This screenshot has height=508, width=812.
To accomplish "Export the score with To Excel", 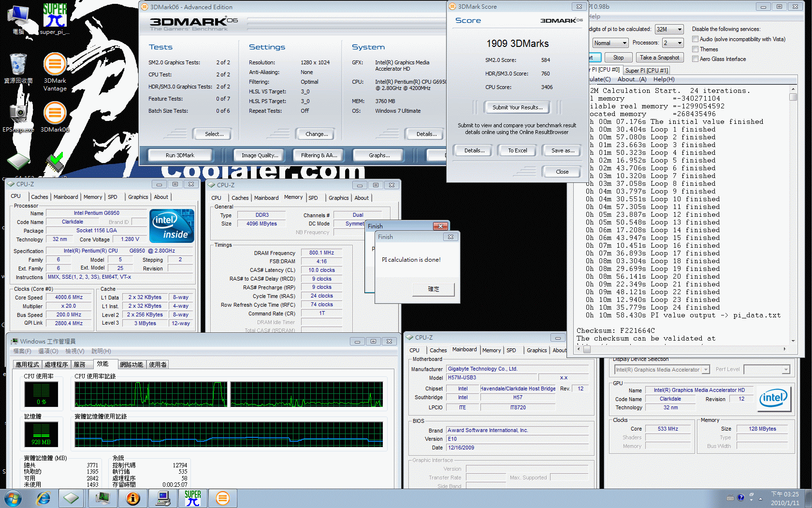I will pyautogui.click(x=517, y=150).
